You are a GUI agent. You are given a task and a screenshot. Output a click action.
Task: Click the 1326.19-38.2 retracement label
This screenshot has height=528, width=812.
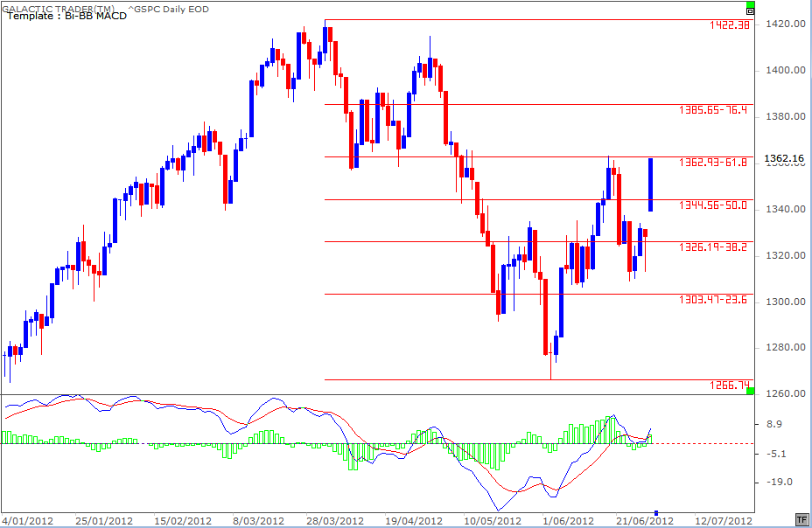713,247
